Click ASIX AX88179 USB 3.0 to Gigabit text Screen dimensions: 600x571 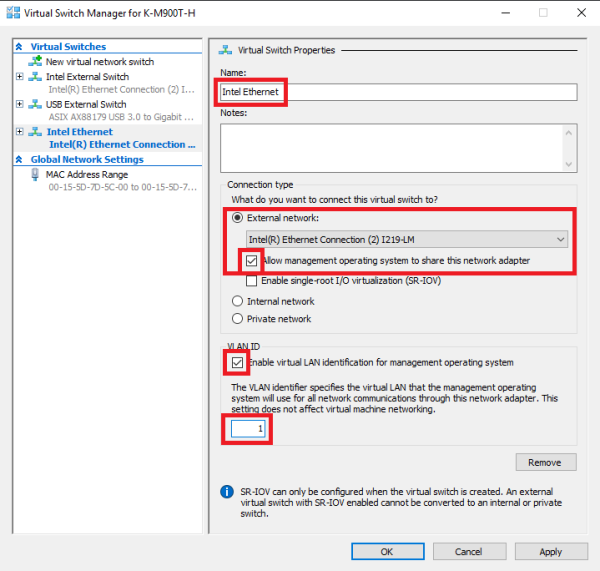point(121,117)
